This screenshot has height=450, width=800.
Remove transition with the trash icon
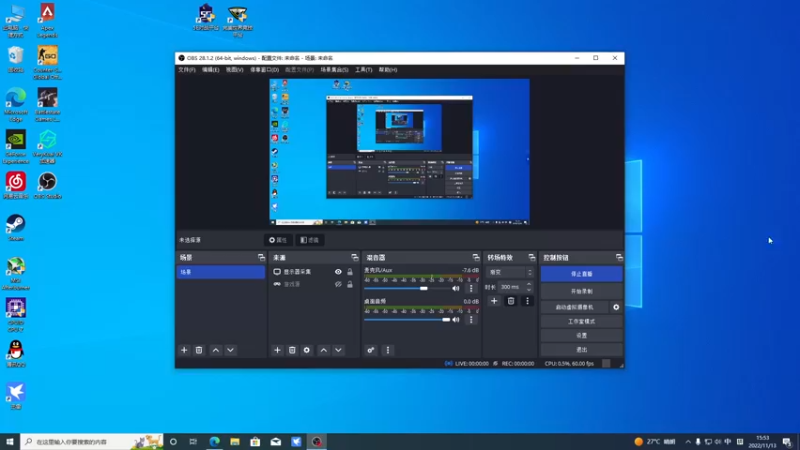click(511, 301)
